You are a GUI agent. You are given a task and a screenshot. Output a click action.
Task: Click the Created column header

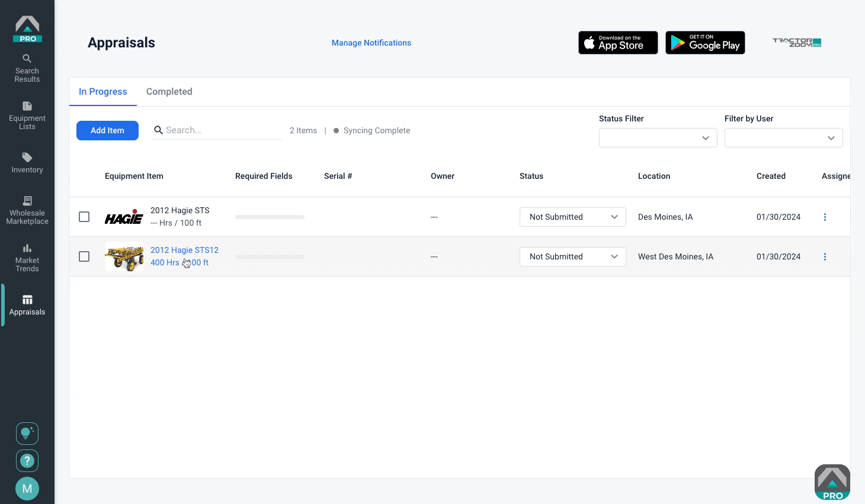pos(771,176)
